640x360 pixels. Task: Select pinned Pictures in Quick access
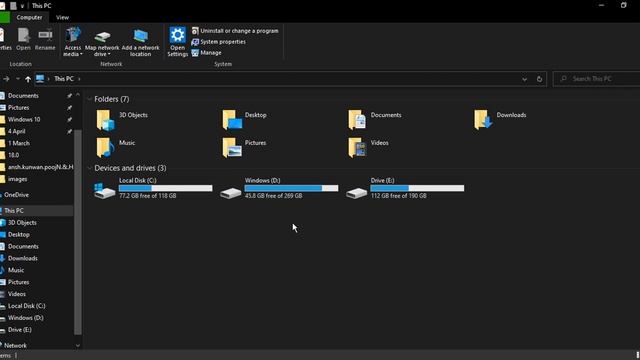coord(18,108)
